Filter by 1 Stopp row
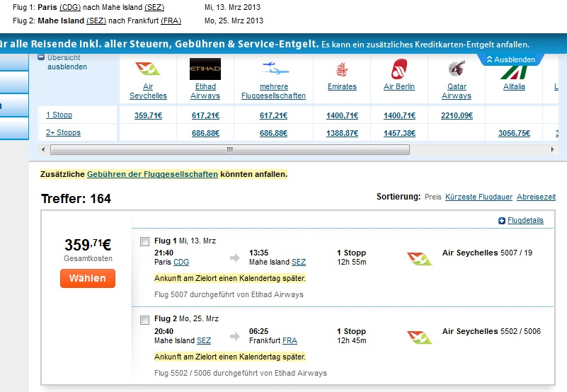 pos(59,115)
